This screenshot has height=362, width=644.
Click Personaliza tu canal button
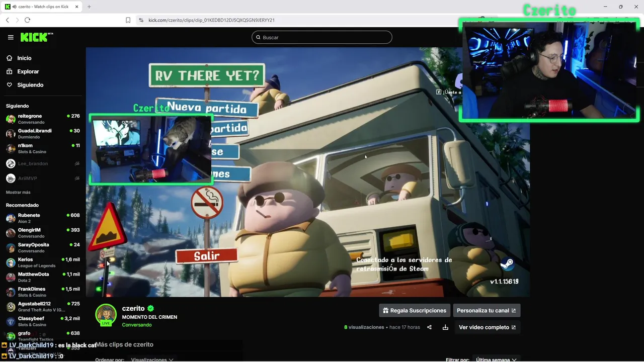(487, 311)
